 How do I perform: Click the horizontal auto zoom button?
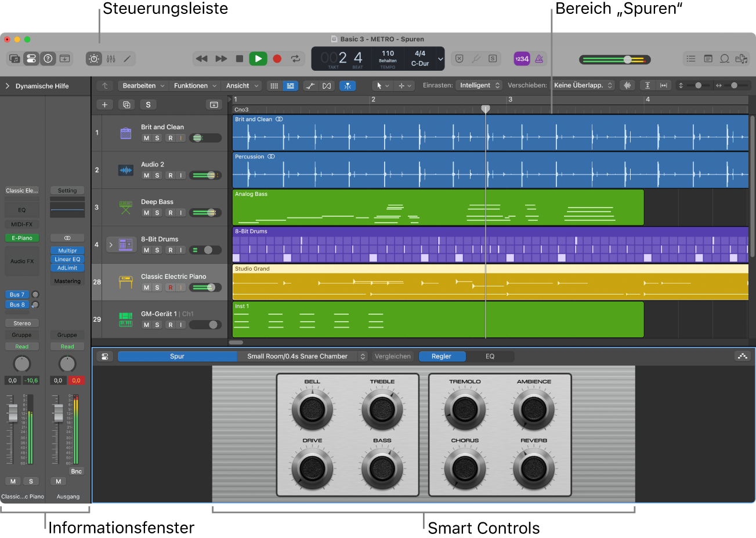(663, 85)
